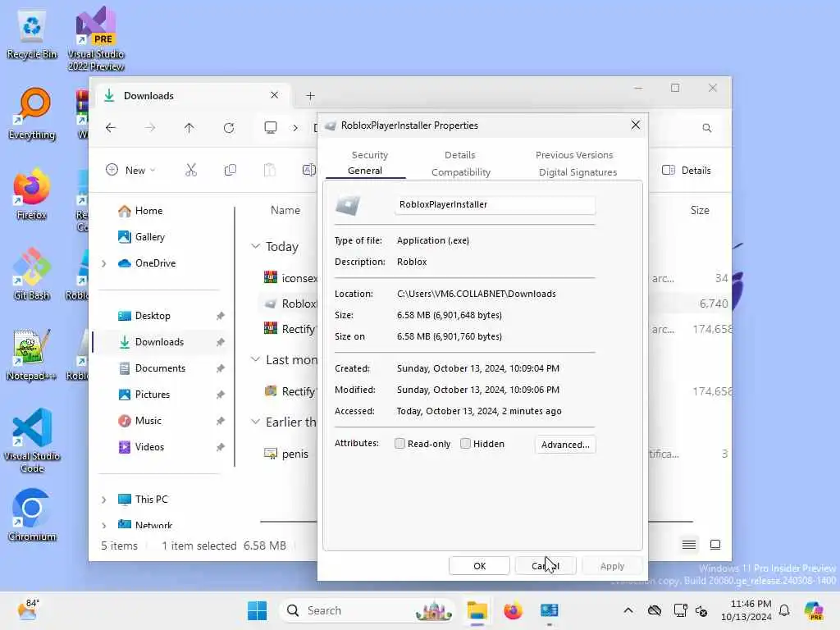
Task: Expand This PC in navigation pane
Action: 104,500
